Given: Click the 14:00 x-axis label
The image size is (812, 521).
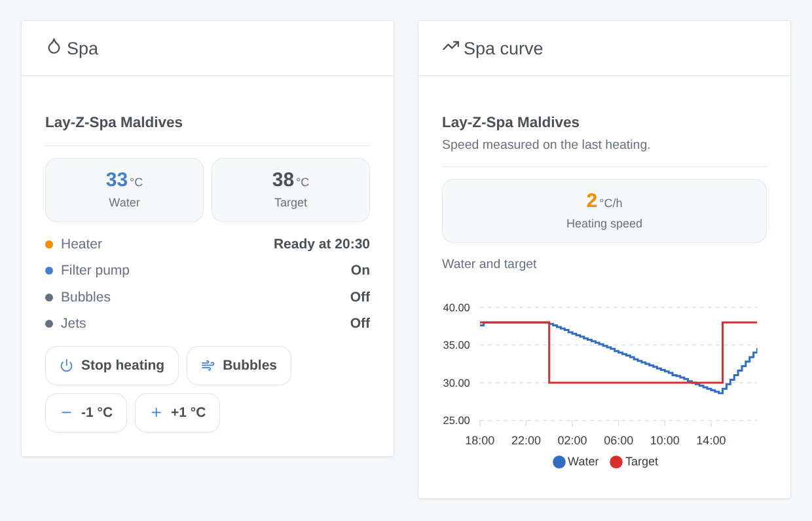Looking at the screenshot, I should [x=710, y=440].
